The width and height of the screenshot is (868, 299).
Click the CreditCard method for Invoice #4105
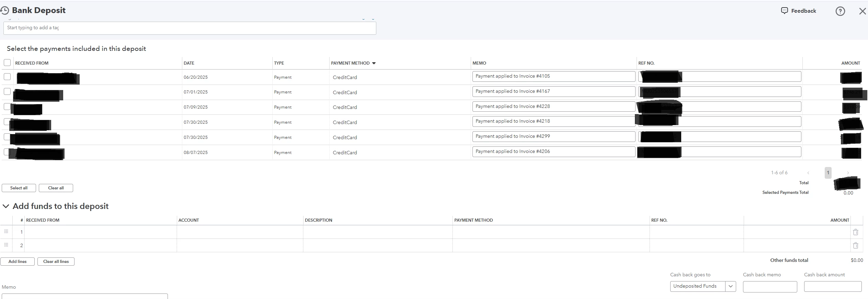tap(345, 77)
